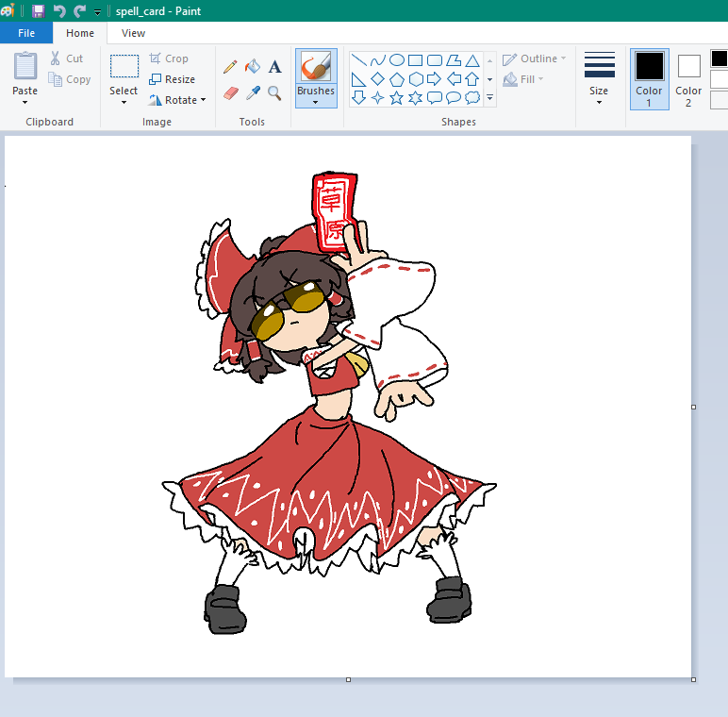
Task: Open the Resize dialog button
Action: (172, 79)
